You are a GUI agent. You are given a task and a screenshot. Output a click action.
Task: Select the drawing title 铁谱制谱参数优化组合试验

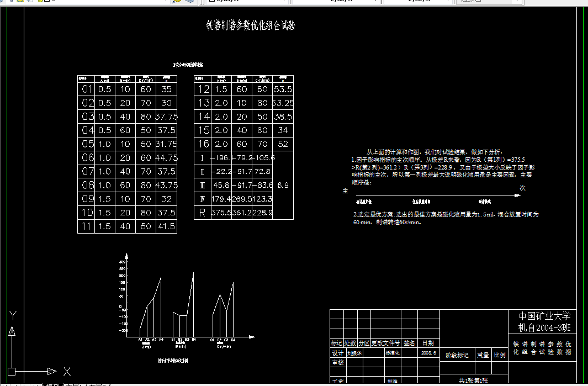click(251, 25)
